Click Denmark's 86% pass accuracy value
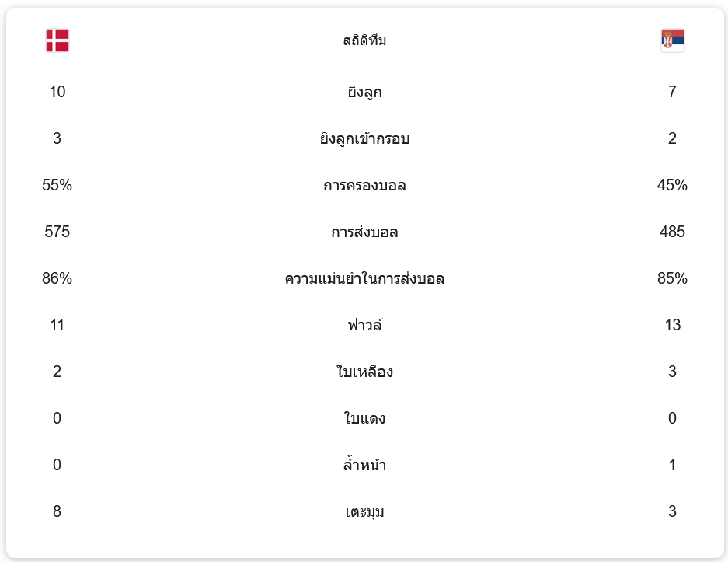The image size is (728, 562). click(57, 278)
